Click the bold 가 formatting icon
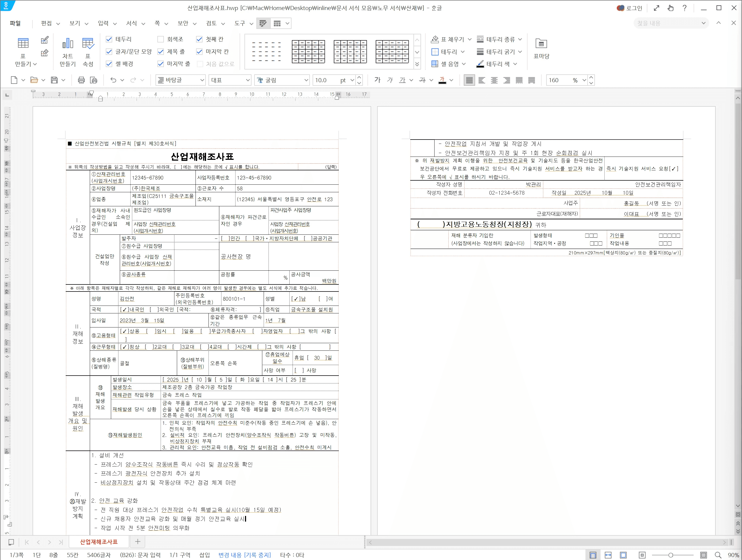Viewport: 742px width, 560px height. [377, 80]
